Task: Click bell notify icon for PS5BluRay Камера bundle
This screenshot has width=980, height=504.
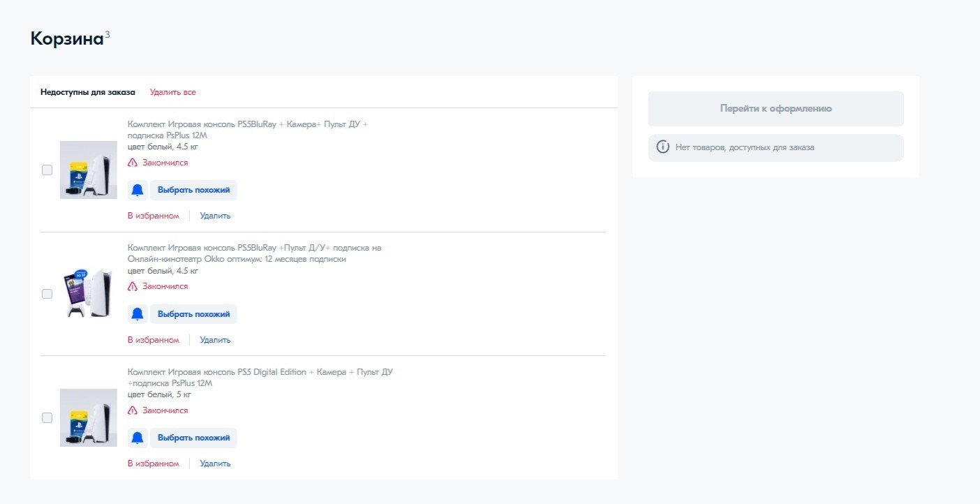Action: pyautogui.click(x=138, y=190)
